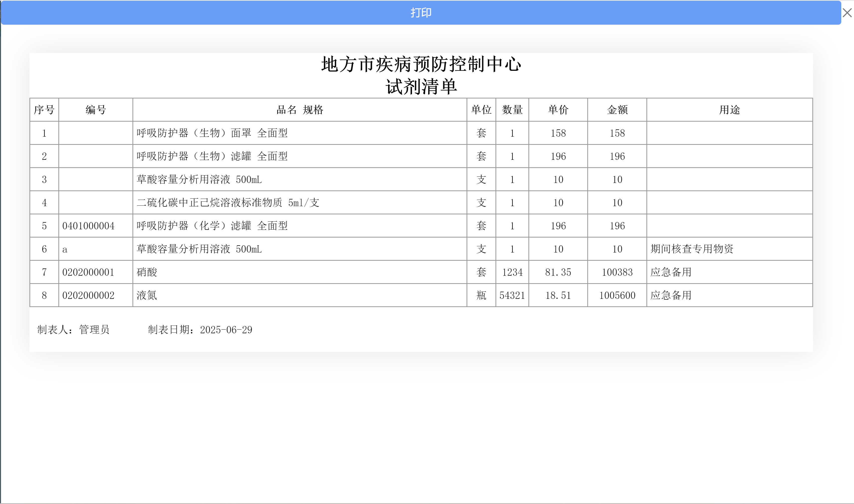Select the 液氮 product cell

300,295
